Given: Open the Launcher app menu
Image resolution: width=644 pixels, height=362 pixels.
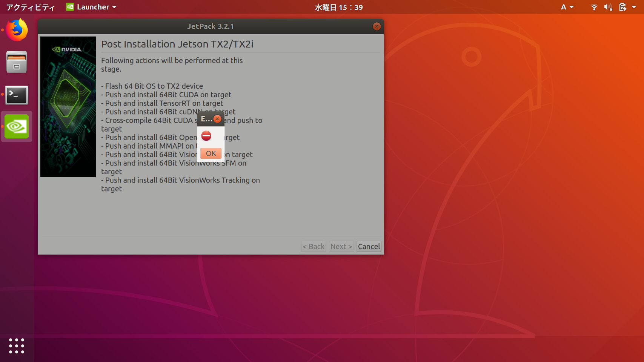Looking at the screenshot, I should coord(91,7).
